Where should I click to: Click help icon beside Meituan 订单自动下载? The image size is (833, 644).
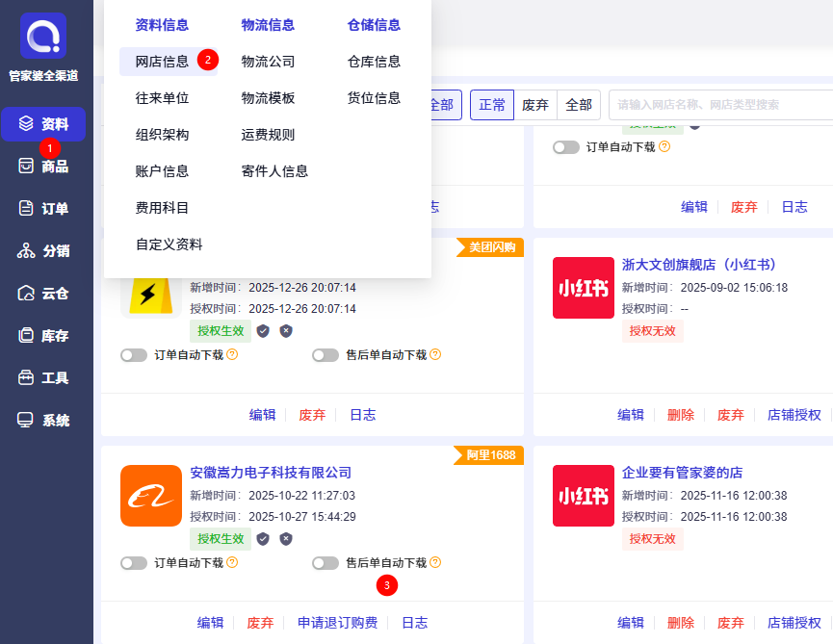[x=232, y=354]
